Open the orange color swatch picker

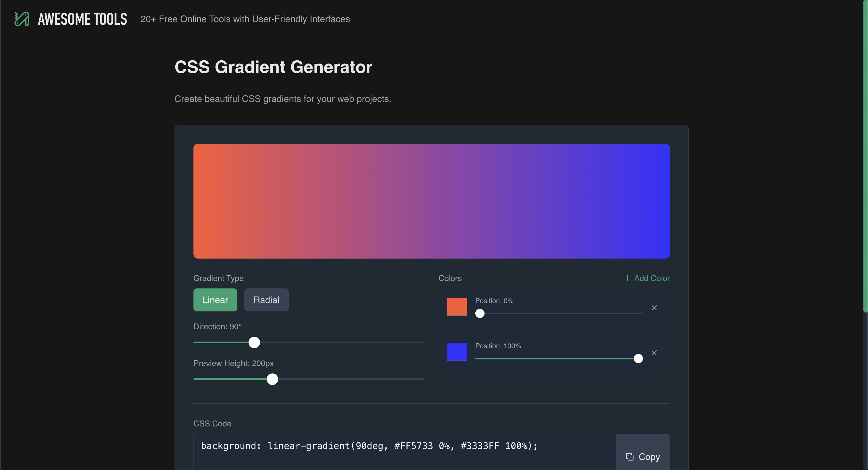tap(457, 307)
